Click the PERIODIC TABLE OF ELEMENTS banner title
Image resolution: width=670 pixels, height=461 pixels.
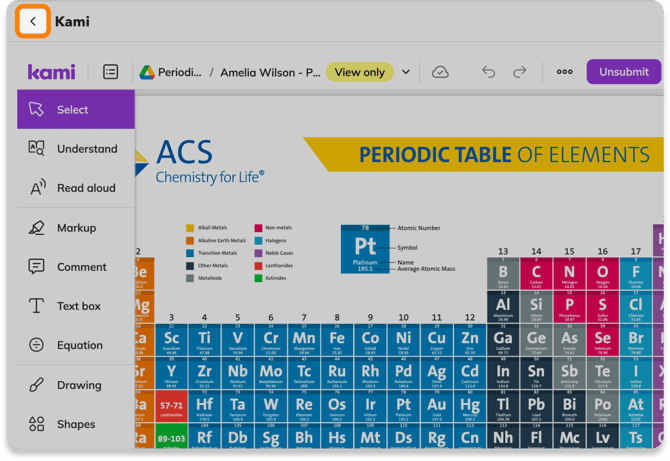click(x=504, y=155)
